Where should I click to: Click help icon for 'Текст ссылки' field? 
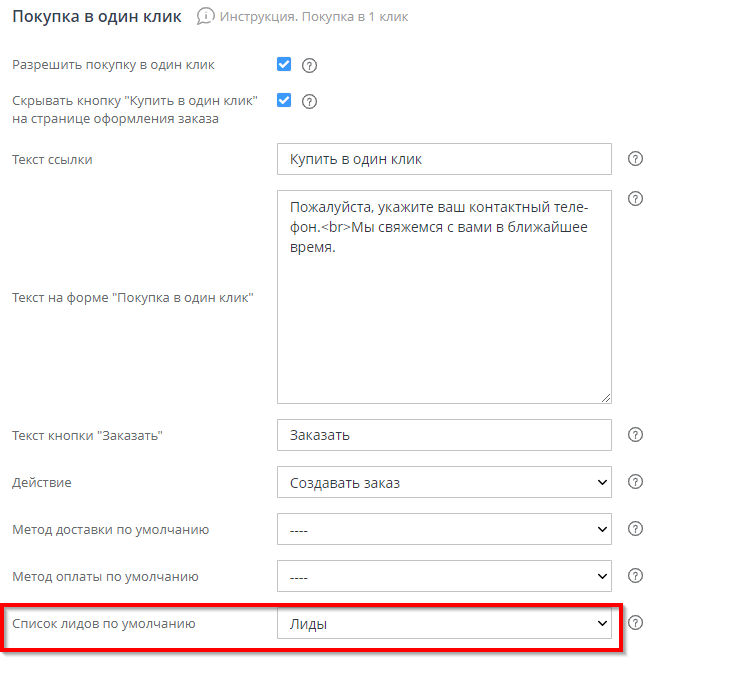635,159
